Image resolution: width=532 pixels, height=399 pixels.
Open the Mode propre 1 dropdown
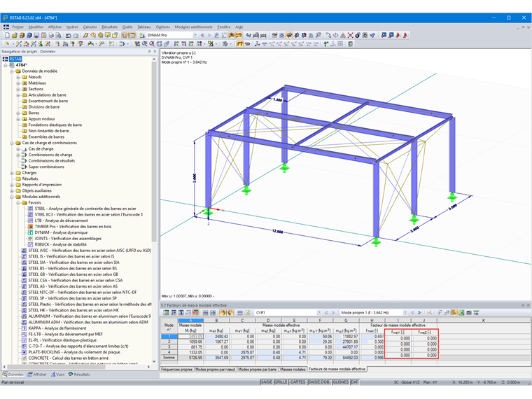405,312
